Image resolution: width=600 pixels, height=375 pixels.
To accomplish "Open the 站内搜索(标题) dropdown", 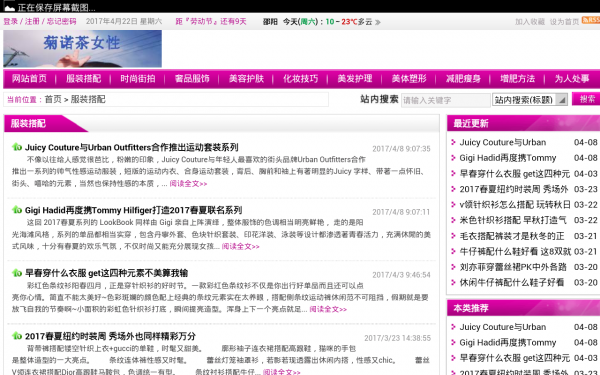I will [x=530, y=100].
